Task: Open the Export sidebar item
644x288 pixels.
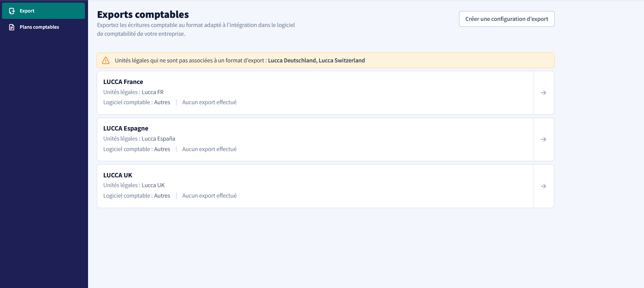Action: [x=44, y=11]
